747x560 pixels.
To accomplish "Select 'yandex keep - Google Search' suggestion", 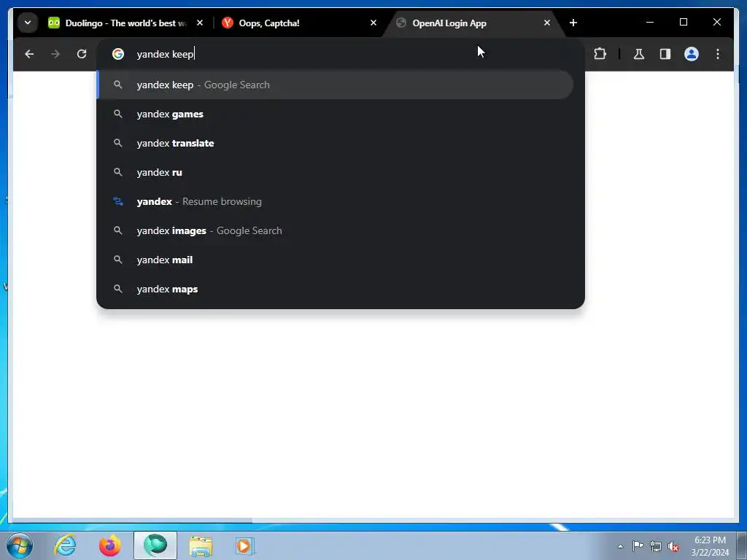I will pos(336,85).
